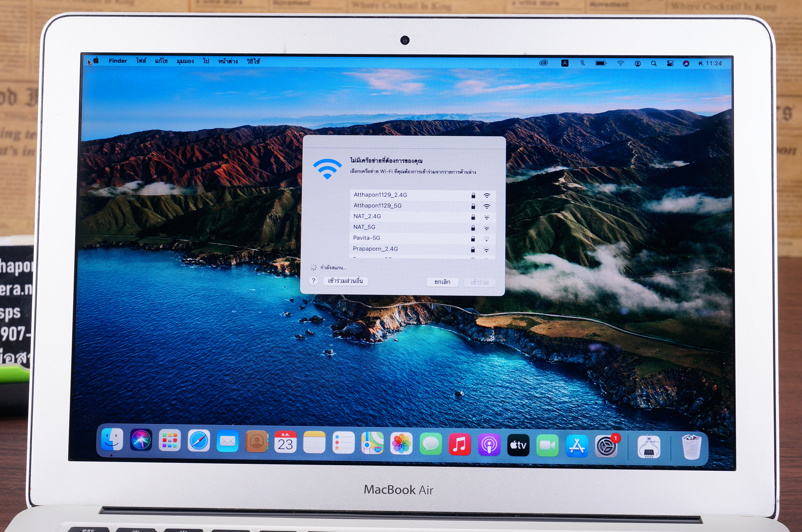The height and width of the screenshot is (532, 802).
Task: Open Photos from the Dock
Action: (401, 444)
